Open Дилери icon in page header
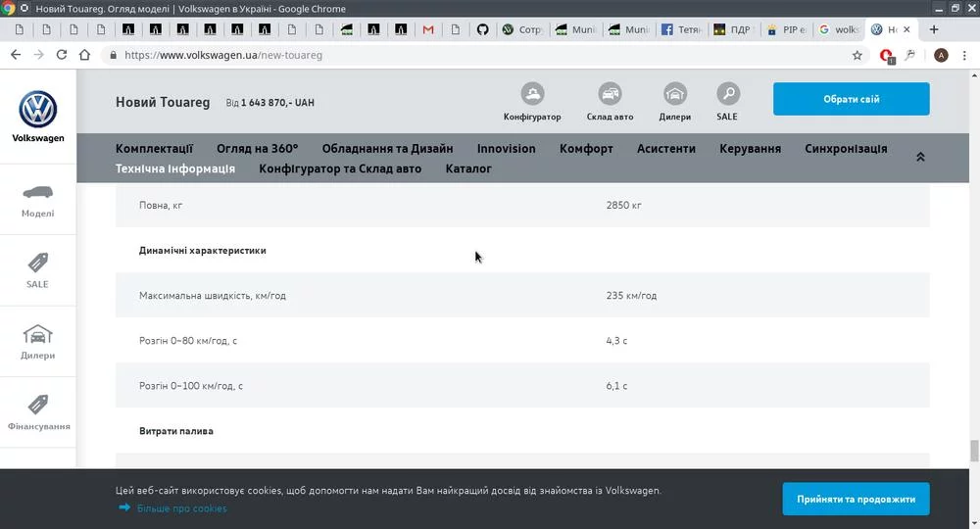Viewport: 980px width, 529px height. [x=675, y=94]
